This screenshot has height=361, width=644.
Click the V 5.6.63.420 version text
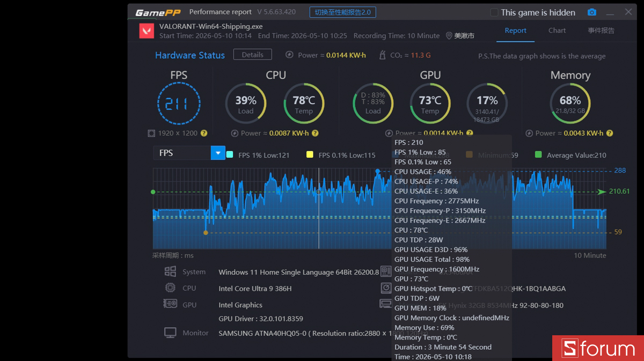click(276, 12)
